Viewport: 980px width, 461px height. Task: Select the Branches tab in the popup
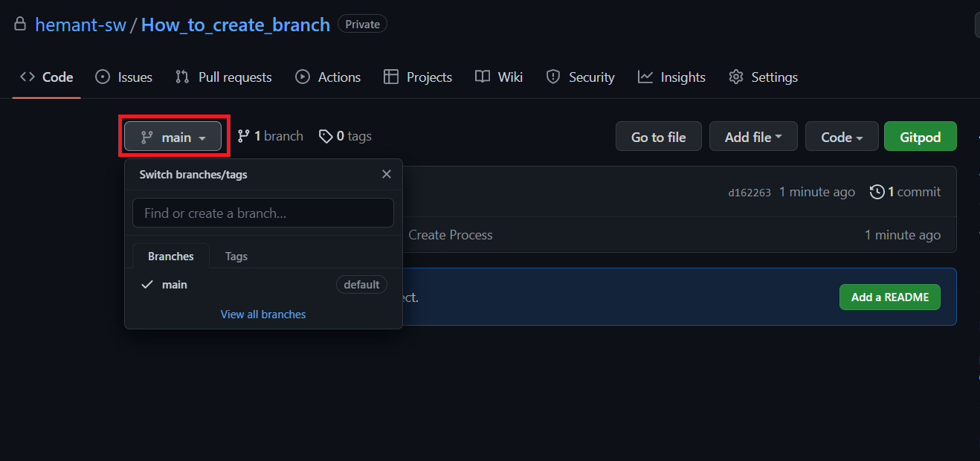click(x=171, y=257)
